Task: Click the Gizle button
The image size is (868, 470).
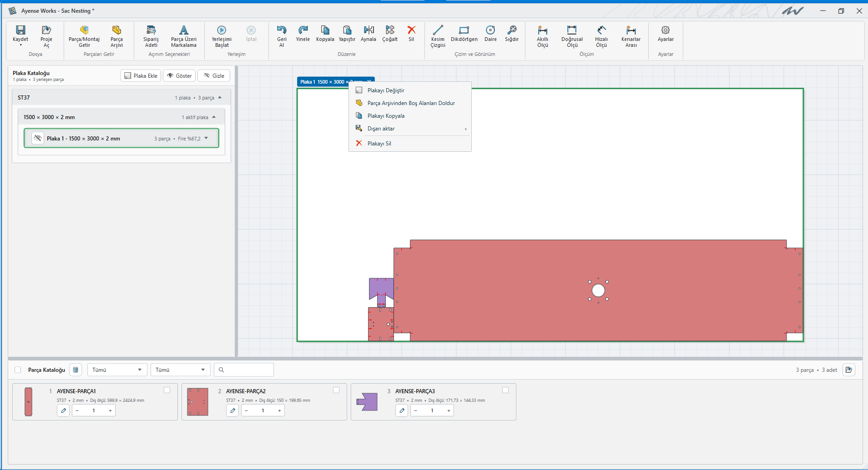Action: [x=214, y=75]
